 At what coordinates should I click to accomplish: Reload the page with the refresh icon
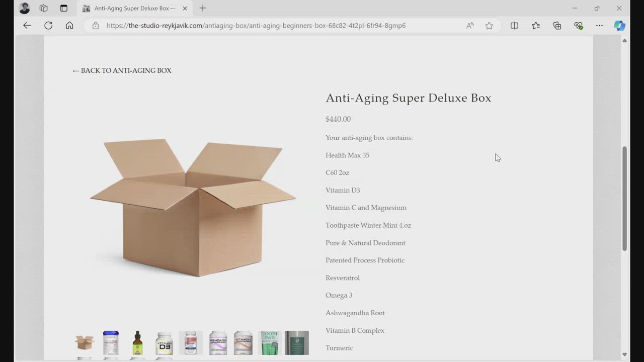coord(48,26)
